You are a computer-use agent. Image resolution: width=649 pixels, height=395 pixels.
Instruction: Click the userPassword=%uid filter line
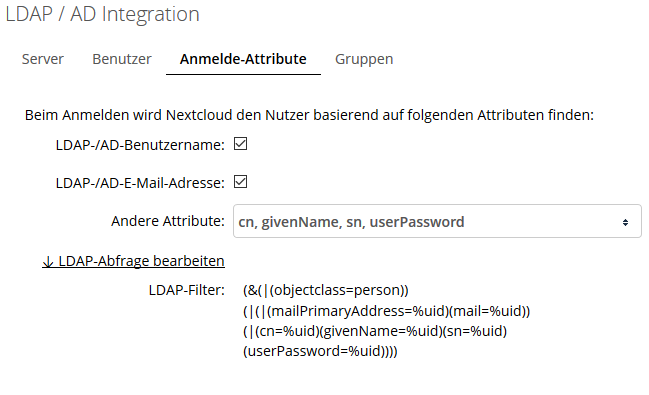(x=320, y=352)
